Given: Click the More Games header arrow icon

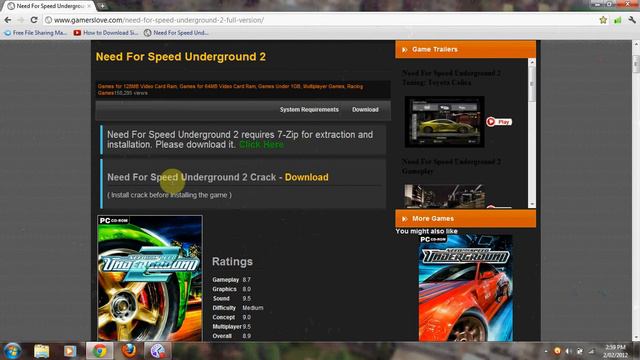Looking at the screenshot, I should [x=404, y=219].
